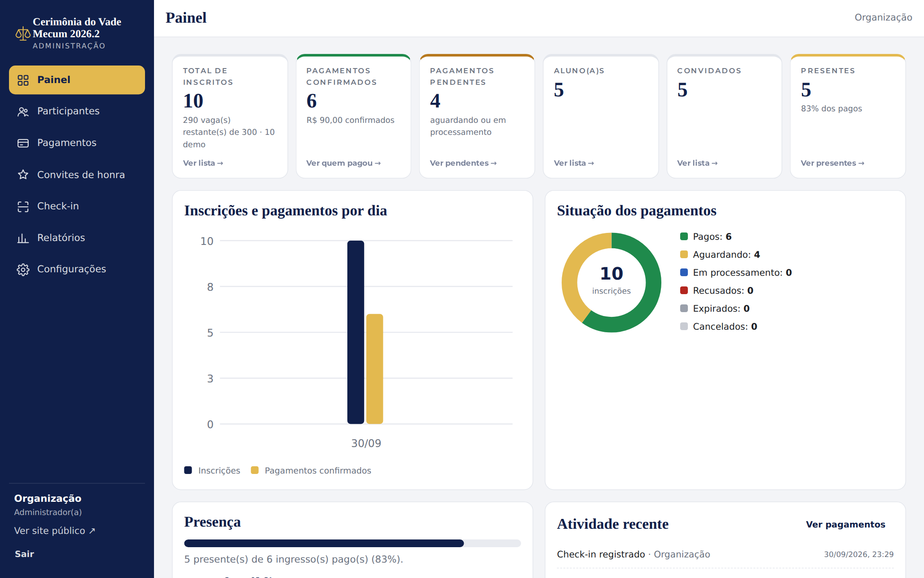The height and width of the screenshot is (578, 924).
Task: Click the light gray Cancelados swatch
Action: pyautogui.click(x=684, y=326)
